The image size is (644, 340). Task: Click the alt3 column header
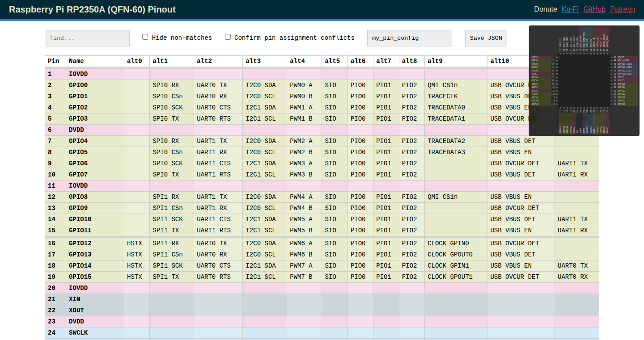pyautogui.click(x=265, y=61)
